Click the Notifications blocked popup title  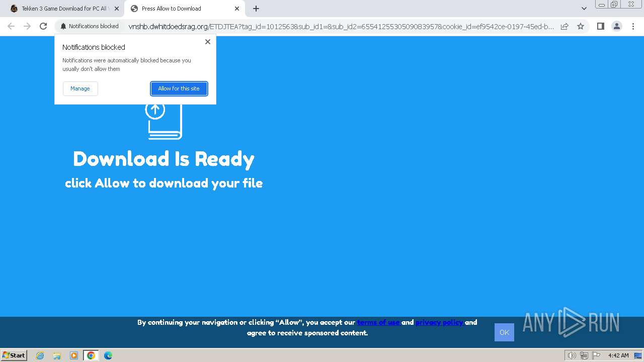coord(94,47)
